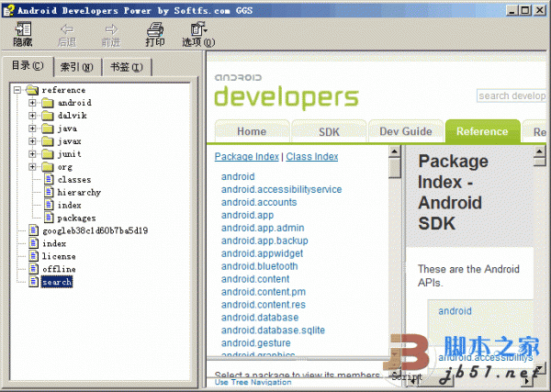
Task: Open the android.accounts package link
Action: click(259, 202)
